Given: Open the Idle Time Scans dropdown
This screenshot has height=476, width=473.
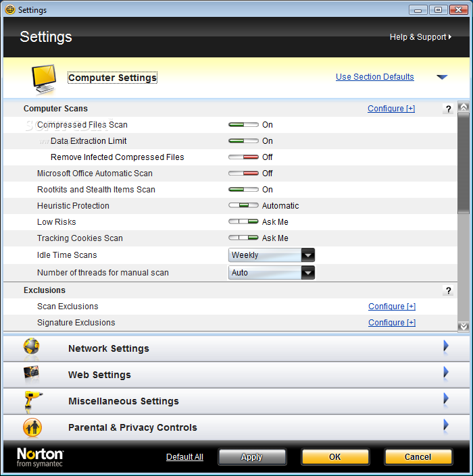Looking at the screenshot, I should coord(271,255).
